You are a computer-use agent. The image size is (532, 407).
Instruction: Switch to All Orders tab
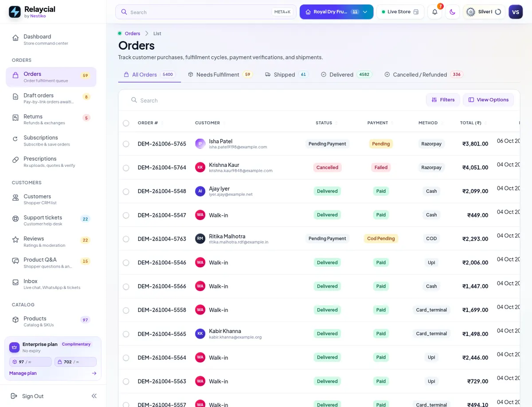pos(149,75)
